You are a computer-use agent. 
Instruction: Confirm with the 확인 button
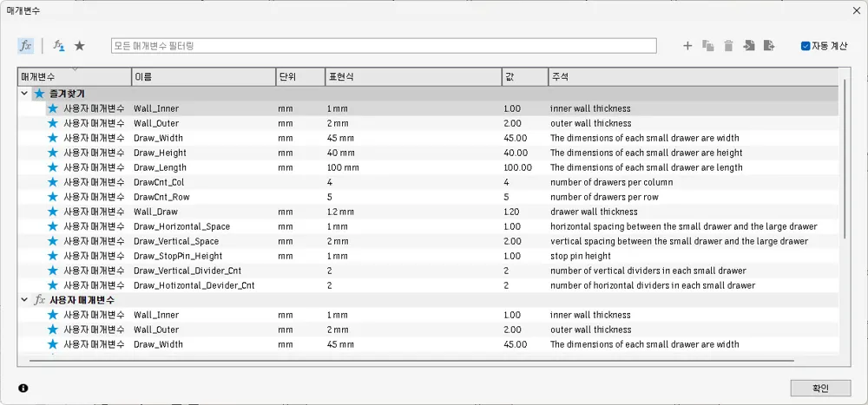point(820,389)
